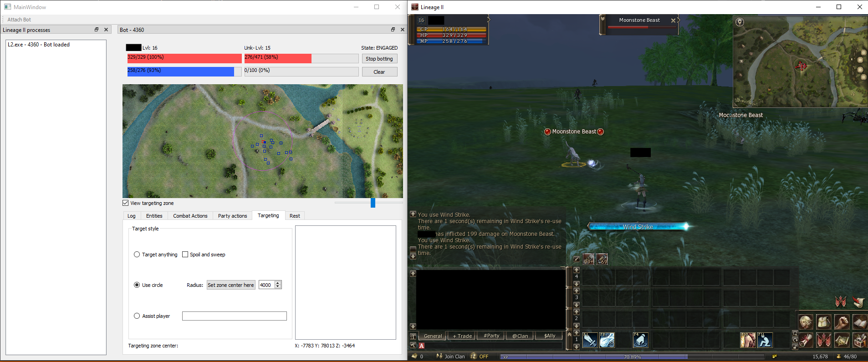Click the crossed banners icon above menu

[x=840, y=301]
